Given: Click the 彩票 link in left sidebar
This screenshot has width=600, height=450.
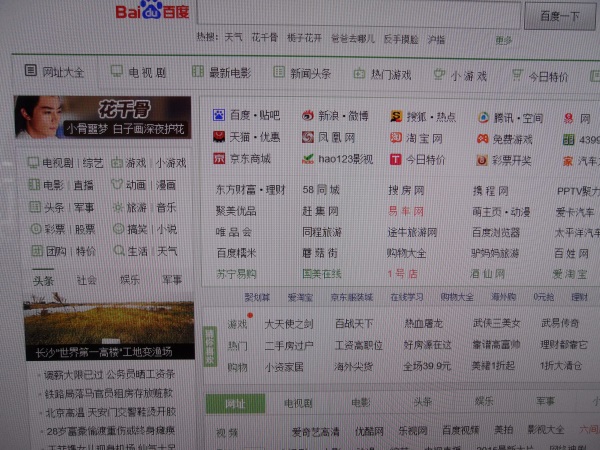Looking at the screenshot, I should tap(55, 229).
